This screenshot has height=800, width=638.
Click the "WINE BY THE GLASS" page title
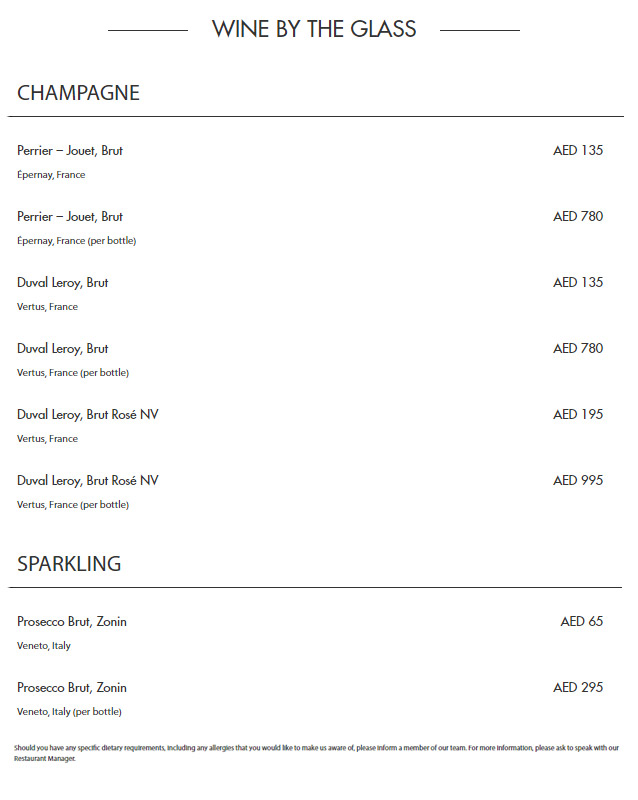(314, 29)
